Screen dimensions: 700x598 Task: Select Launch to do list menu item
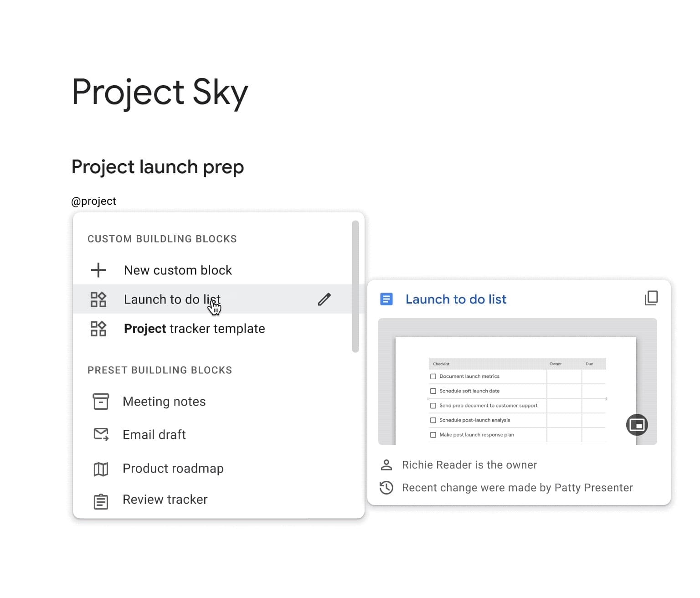172,299
